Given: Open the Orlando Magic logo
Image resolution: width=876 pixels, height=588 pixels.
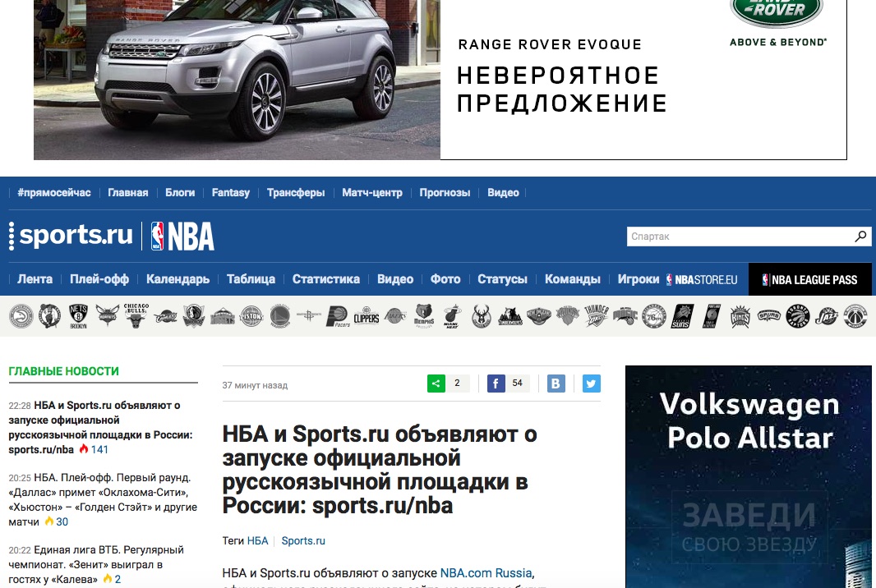Looking at the screenshot, I should point(625,316).
